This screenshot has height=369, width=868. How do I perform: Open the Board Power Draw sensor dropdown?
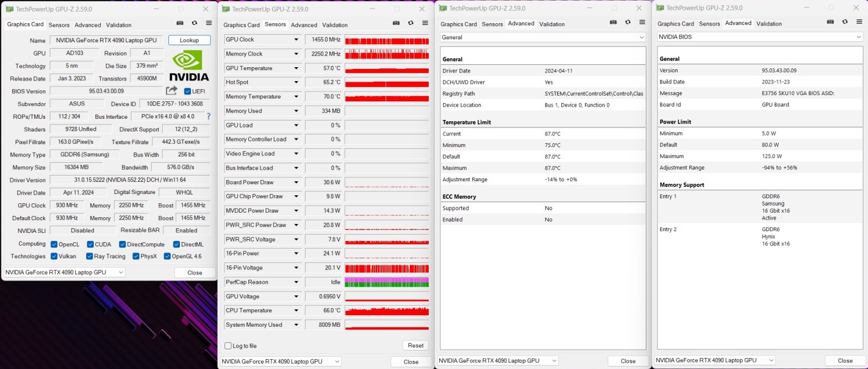tap(296, 182)
